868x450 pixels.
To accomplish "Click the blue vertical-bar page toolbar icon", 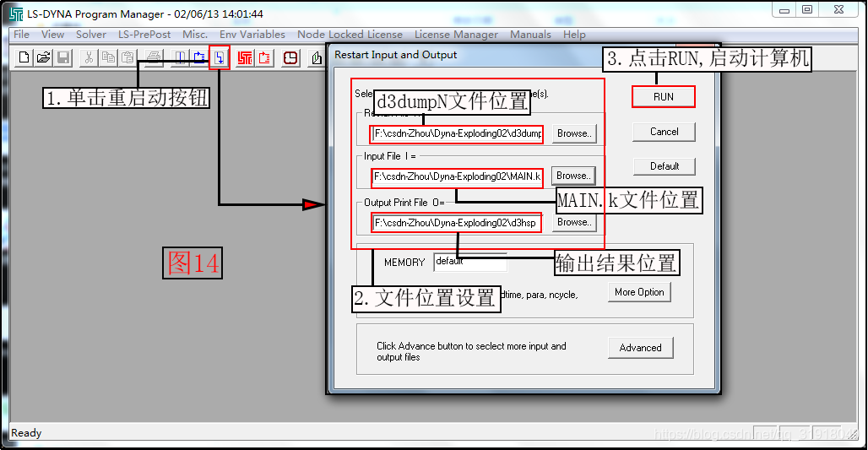I will tap(180, 57).
